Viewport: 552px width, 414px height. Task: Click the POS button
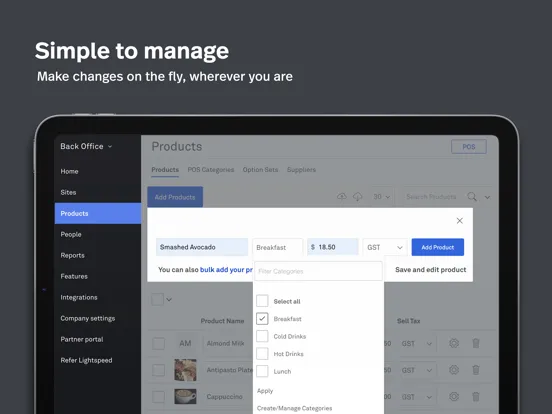click(469, 146)
